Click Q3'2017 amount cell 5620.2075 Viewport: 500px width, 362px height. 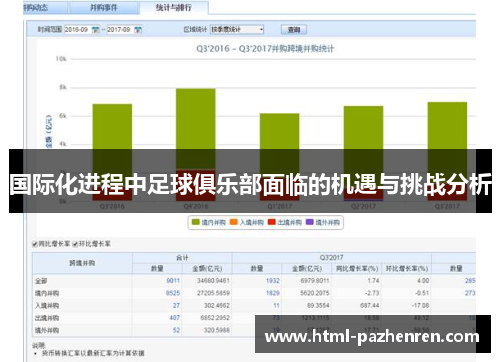(x=315, y=293)
